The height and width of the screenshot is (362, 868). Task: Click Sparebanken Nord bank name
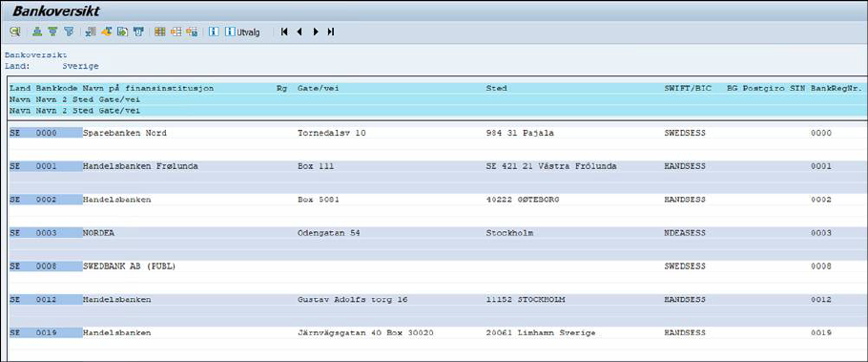pyautogui.click(x=125, y=133)
